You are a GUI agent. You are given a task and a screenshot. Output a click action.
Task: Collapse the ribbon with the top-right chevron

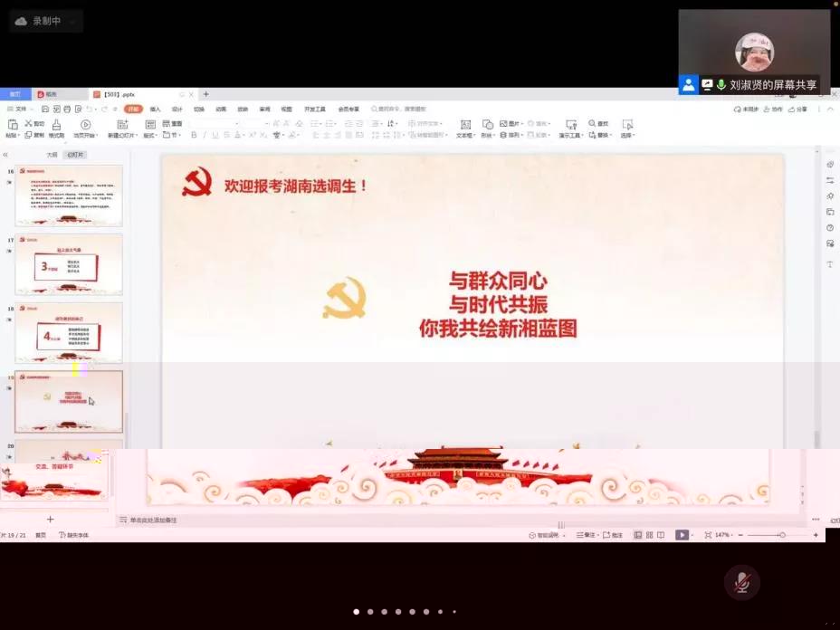(x=830, y=110)
